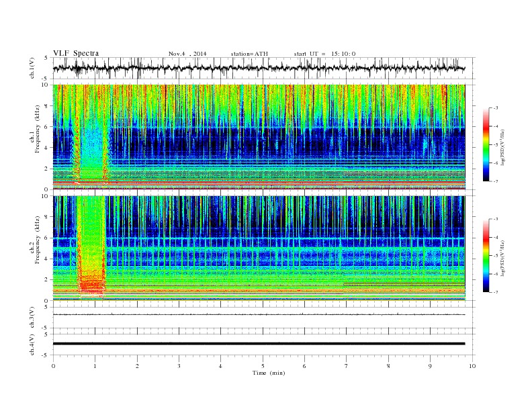Click the time axis tick label "9"

[430, 366]
